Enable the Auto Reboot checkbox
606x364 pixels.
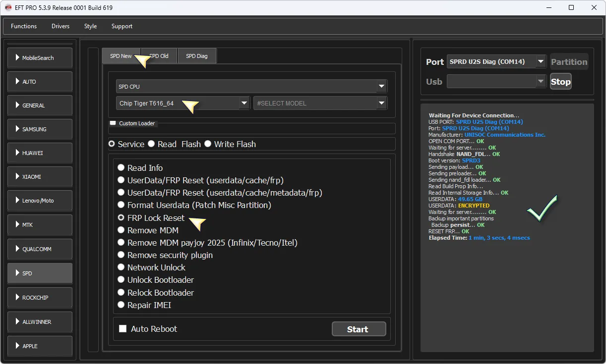click(123, 329)
